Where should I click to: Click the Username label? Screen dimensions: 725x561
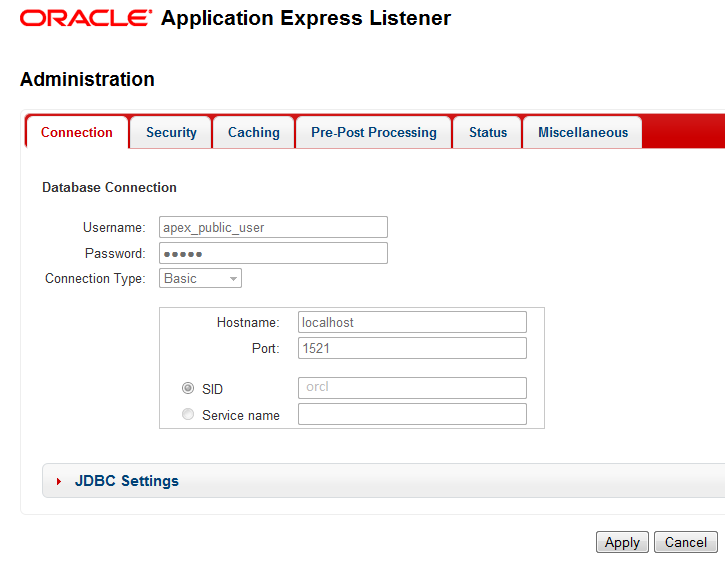(x=114, y=228)
